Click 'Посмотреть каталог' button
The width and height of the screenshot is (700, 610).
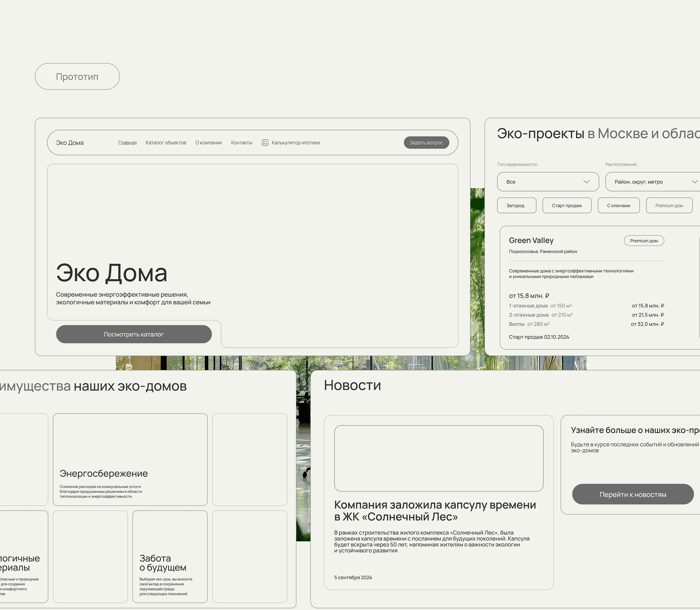(134, 334)
